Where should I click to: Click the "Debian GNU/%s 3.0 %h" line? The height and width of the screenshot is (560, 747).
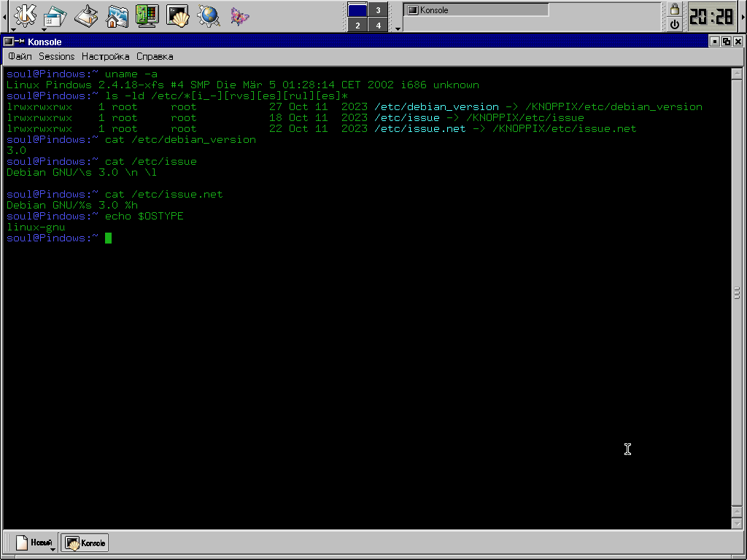point(72,205)
